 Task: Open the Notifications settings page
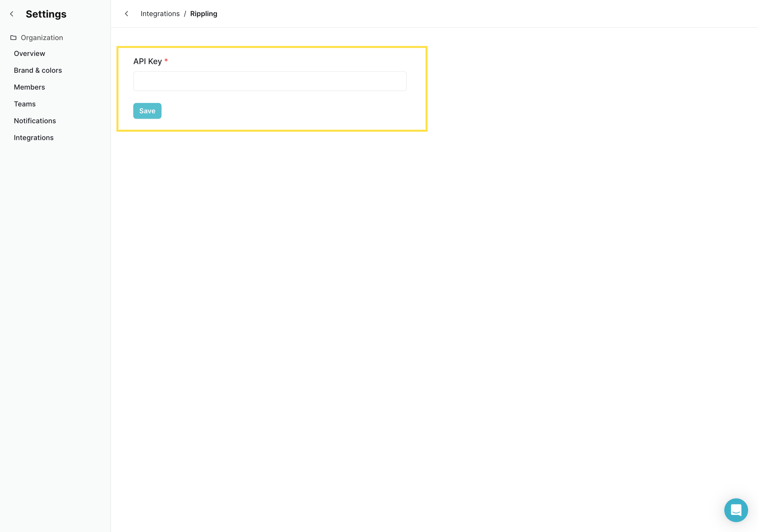(x=35, y=121)
